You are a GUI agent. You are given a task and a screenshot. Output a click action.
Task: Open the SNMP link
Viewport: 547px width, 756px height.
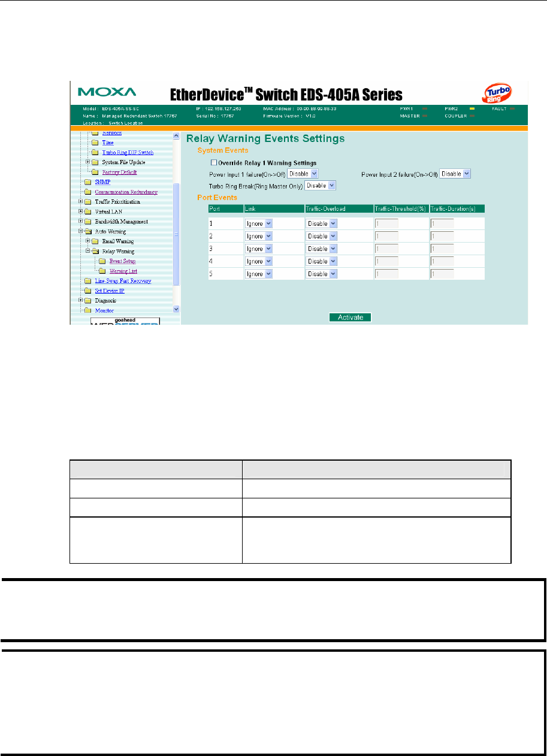(x=102, y=182)
